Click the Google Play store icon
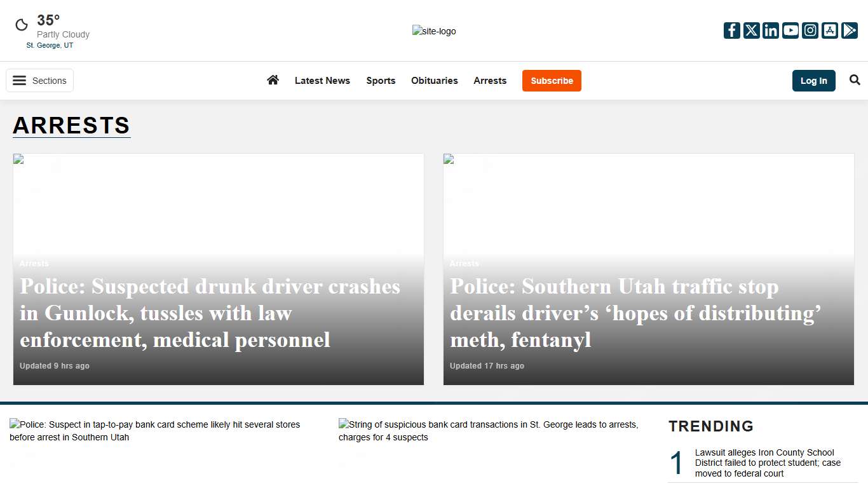Screen dimensions: 868x488 (850, 30)
